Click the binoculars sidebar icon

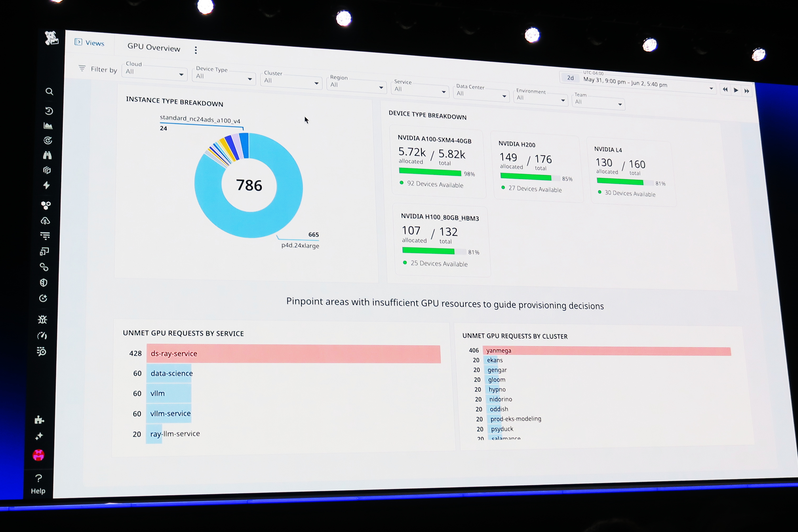(x=47, y=155)
